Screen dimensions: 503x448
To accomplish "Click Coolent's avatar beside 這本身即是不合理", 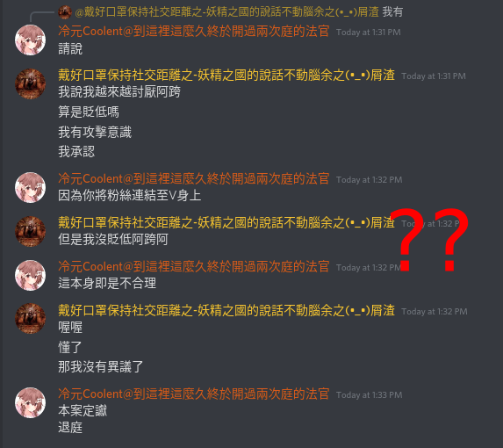I will coord(31,276).
